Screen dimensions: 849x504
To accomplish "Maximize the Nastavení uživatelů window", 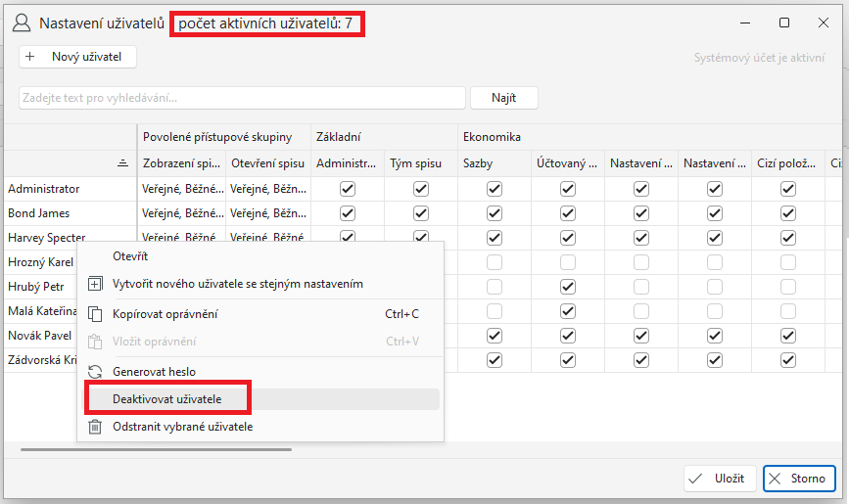I will pos(784,23).
